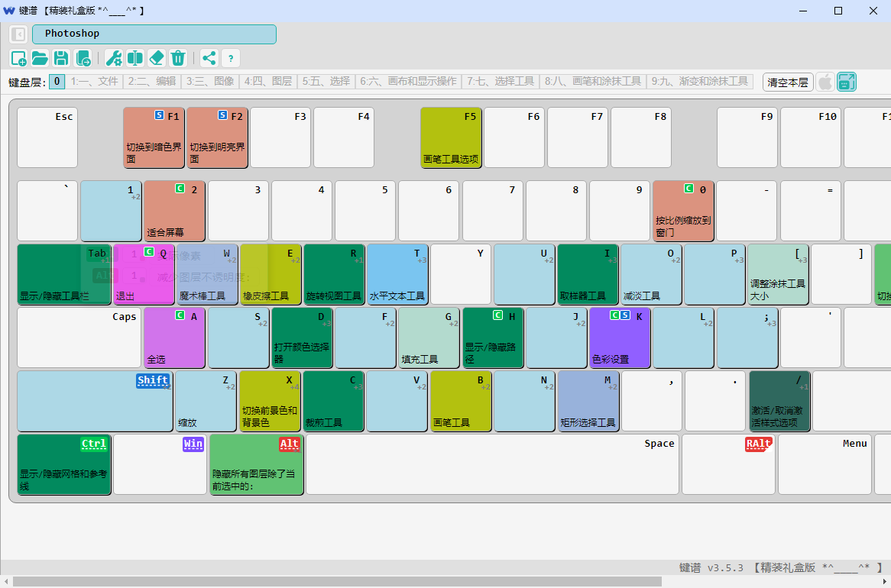Toggle the Apple keyboard layout icon
This screenshot has height=588, width=891.
pos(825,82)
